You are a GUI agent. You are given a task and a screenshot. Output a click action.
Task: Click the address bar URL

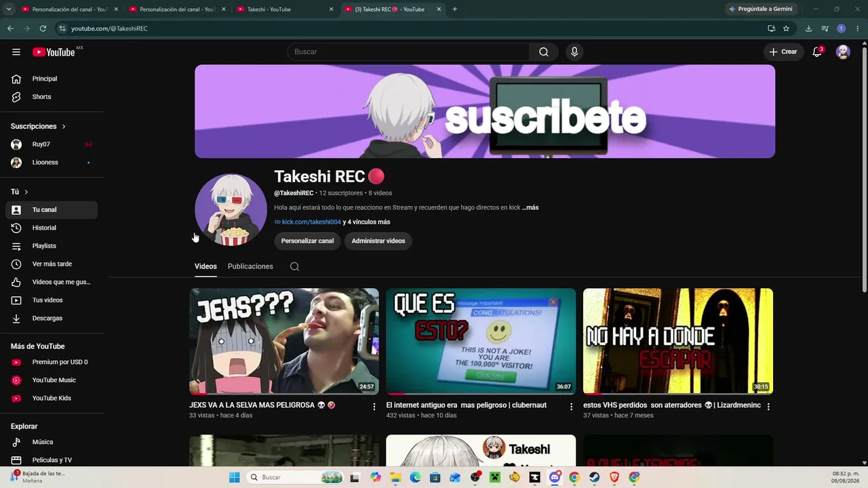(x=109, y=28)
